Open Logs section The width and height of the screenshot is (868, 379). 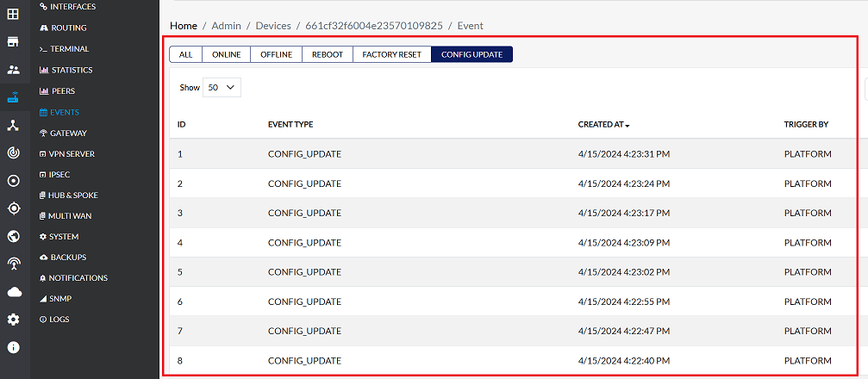point(54,320)
